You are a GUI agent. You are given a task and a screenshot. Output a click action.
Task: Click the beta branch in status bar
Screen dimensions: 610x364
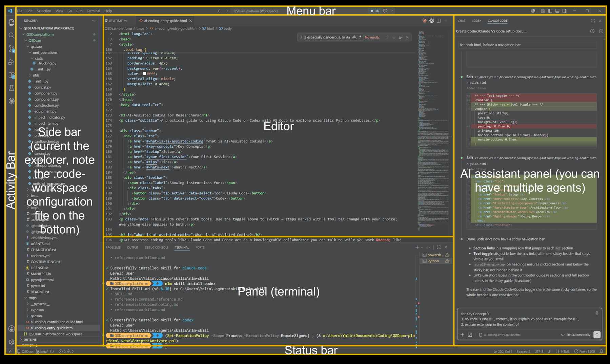[x=42, y=351]
